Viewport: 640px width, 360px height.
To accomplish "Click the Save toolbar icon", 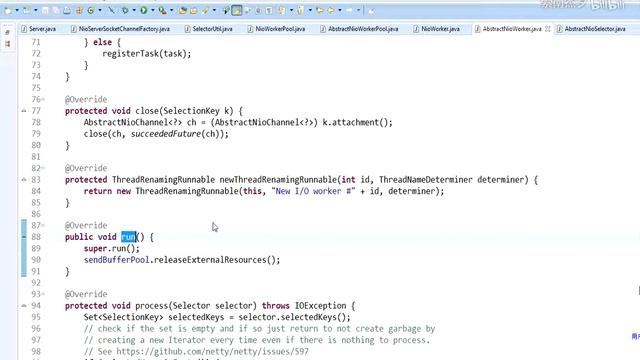I will pyautogui.click(x=45, y=11).
